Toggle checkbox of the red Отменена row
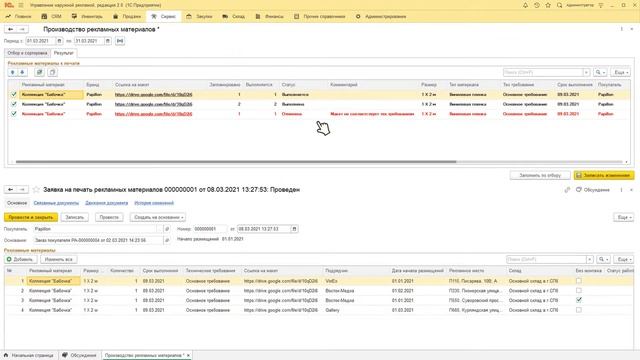 [x=14, y=114]
